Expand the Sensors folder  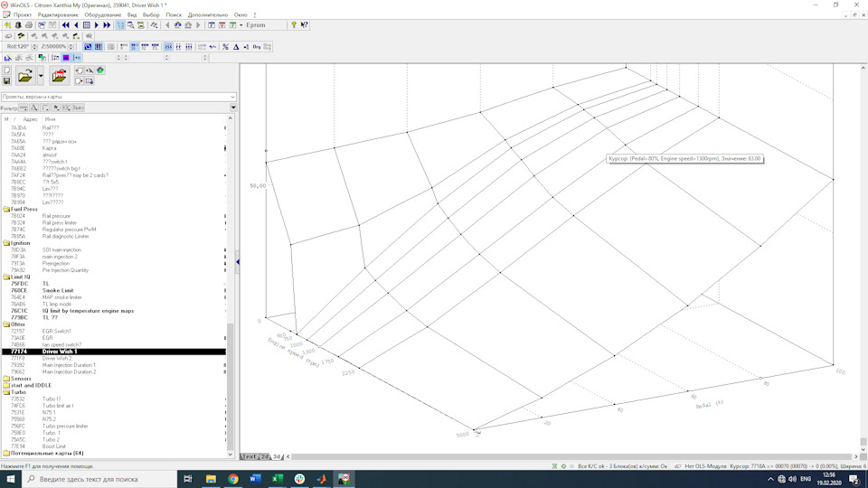pos(6,379)
